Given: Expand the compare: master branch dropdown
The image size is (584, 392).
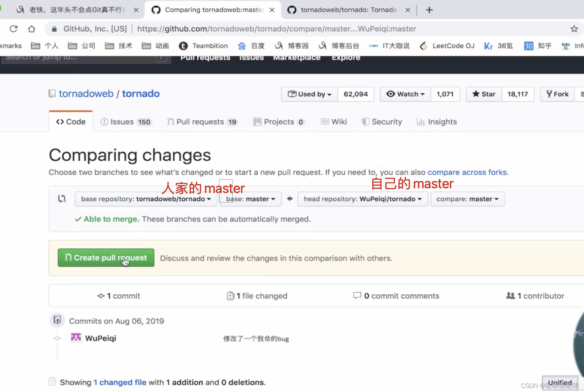Looking at the screenshot, I should 467,199.
